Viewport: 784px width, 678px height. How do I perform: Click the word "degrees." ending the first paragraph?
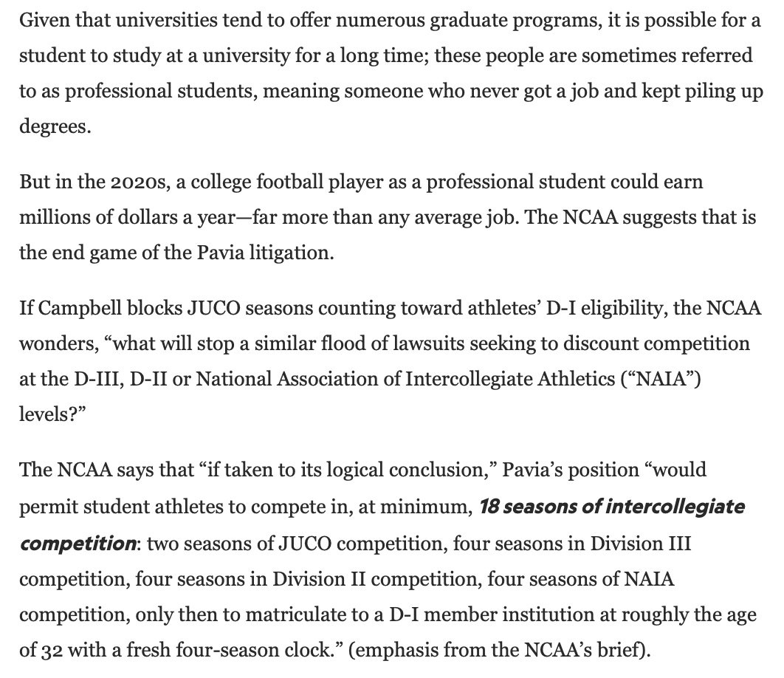pyautogui.click(x=54, y=126)
